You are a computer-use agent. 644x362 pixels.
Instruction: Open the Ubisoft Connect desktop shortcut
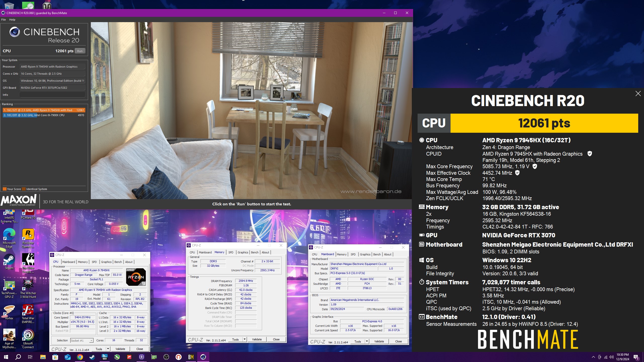click(x=28, y=339)
